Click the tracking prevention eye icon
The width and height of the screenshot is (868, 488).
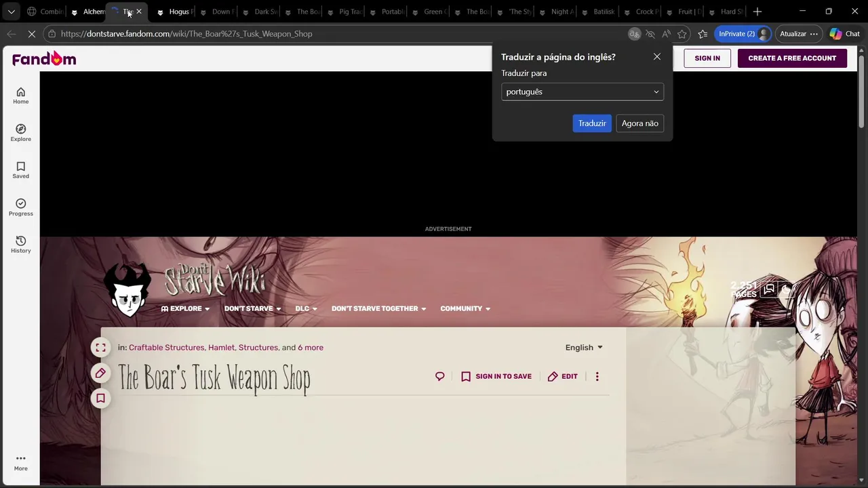tap(650, 34)
